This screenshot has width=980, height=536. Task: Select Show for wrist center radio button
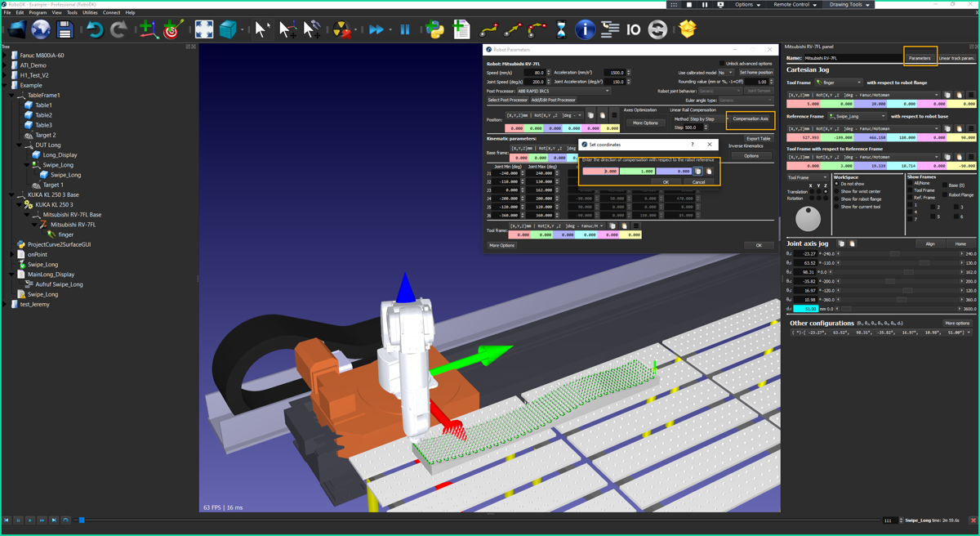[x=837, y=191]
